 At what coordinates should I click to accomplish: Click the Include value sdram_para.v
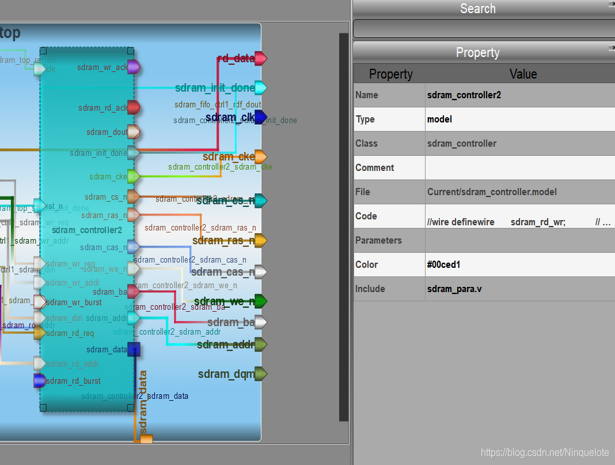pos(519,289)
